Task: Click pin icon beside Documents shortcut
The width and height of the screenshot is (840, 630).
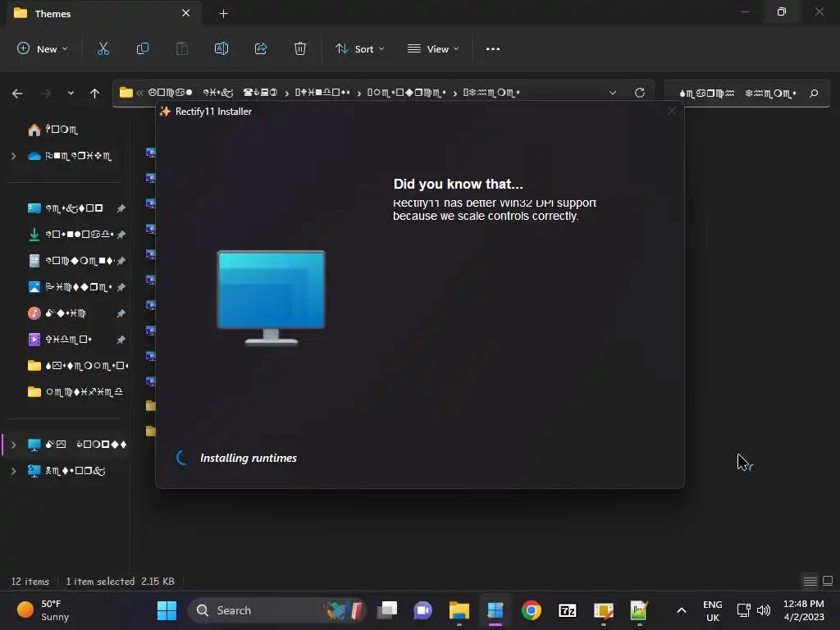Action: tap(121, 261)
